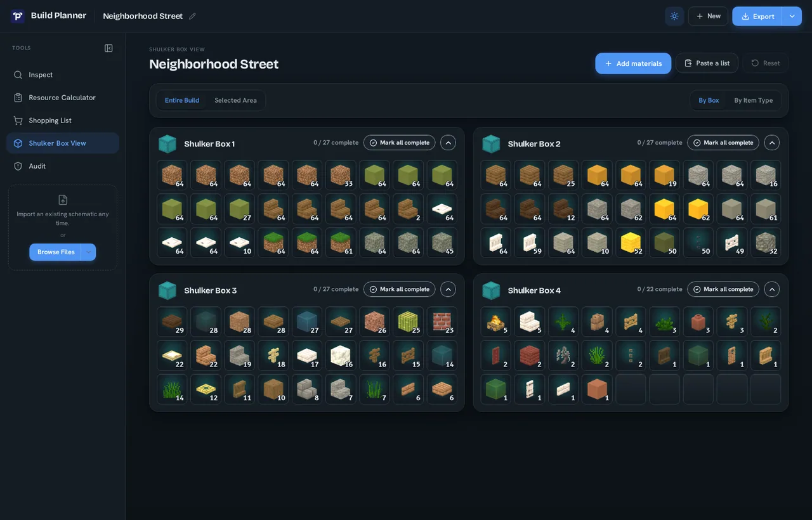The image size is (812, 520).
Task: Select the stairs slot with 2 in Shulker Box 1
Action: 408,209
